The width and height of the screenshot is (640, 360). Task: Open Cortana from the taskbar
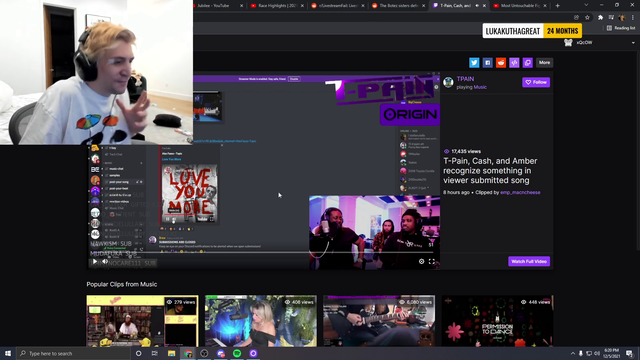pyautogui.click(x=138, y=353)
